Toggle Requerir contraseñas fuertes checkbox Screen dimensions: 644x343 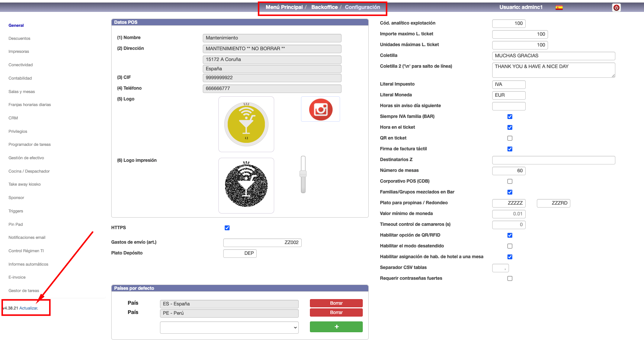[510, 279]
